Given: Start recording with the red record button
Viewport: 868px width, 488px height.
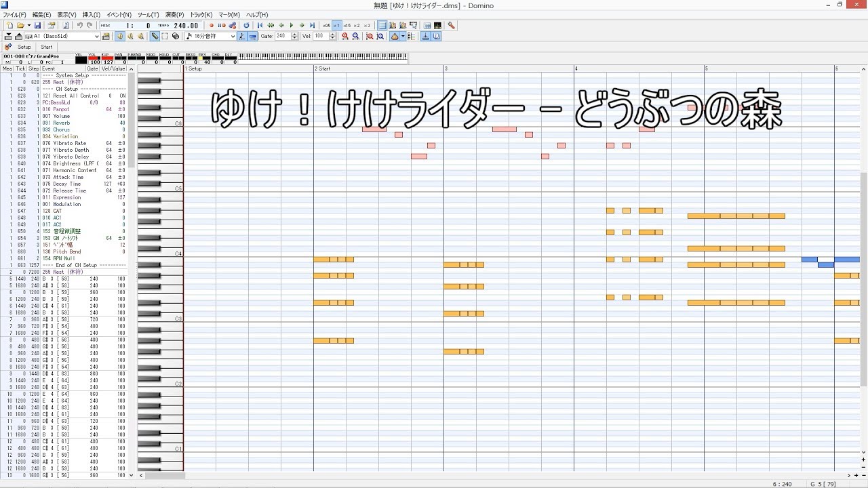Looking at the screenshot, I should coord(212,25).
